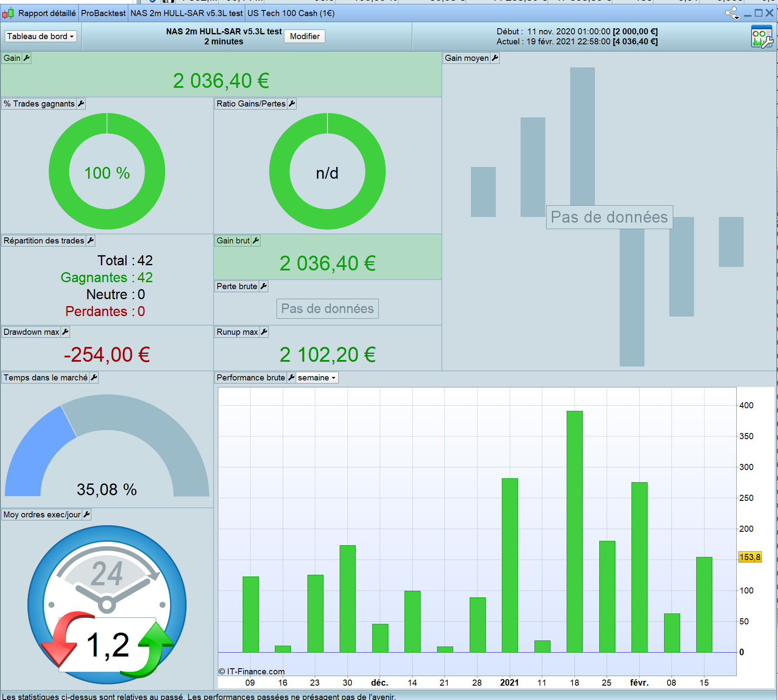Image resolution: width=778 pixels, height=700 pixels.
Task: Open the NAS 2m HULL-SAR v5.3L test tab
Action: [x=187, y=13]
